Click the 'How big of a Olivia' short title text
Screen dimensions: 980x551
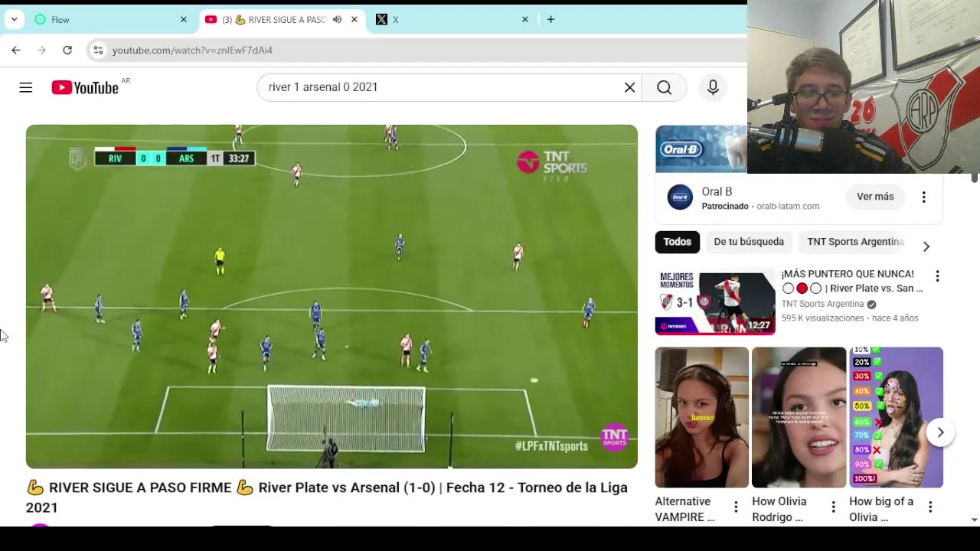[x=881, y=509]
